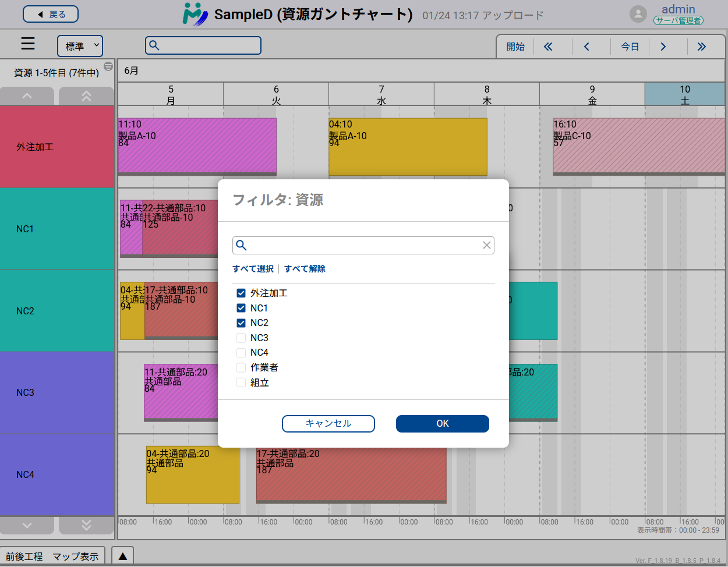This screenshot has height=567, width=728.
Task: Go to next period arrow
Action: point(663,47)
